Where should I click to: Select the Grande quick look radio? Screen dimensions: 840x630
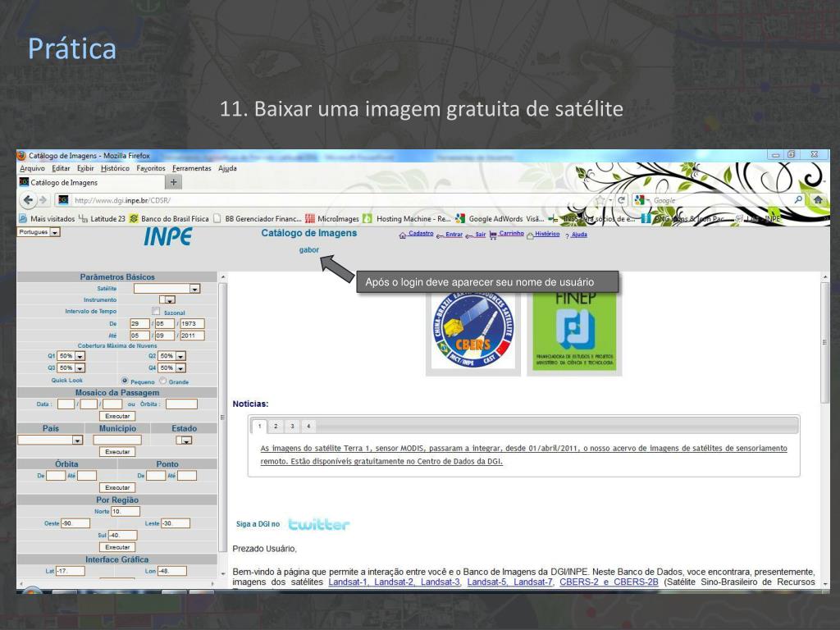[x=163, y=381]
